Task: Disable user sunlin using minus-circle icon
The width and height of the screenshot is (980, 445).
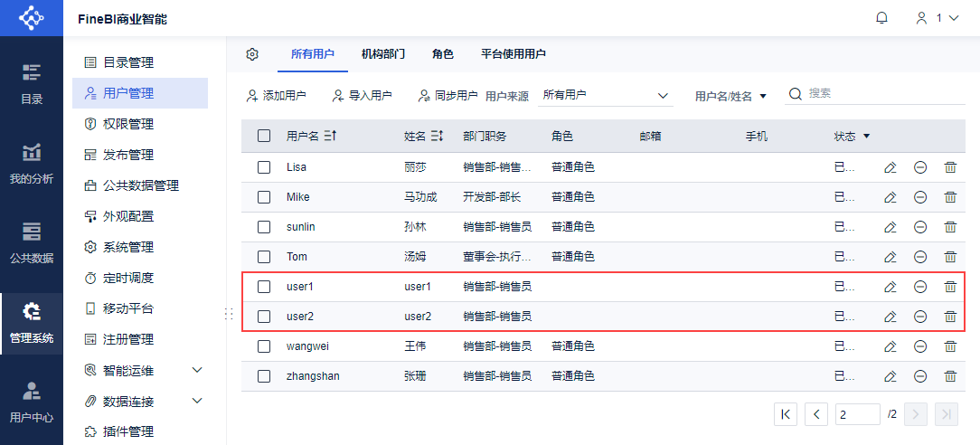Action: [920, 227]
